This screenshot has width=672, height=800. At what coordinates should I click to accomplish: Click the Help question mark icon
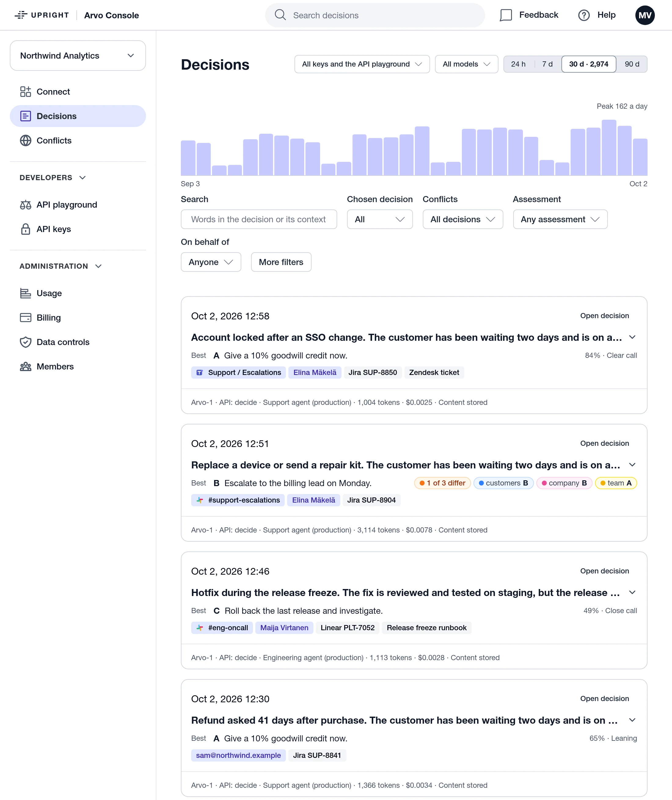pyautogui.click(x=583, y=15)
